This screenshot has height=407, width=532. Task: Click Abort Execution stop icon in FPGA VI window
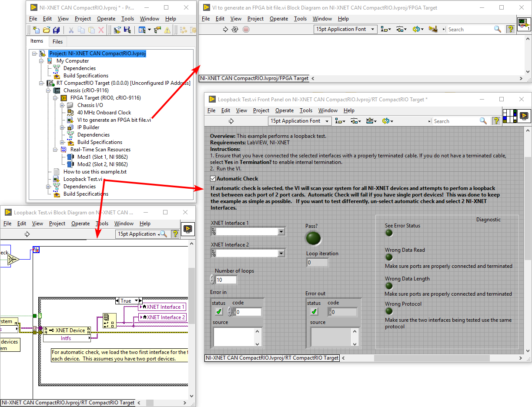246,30
